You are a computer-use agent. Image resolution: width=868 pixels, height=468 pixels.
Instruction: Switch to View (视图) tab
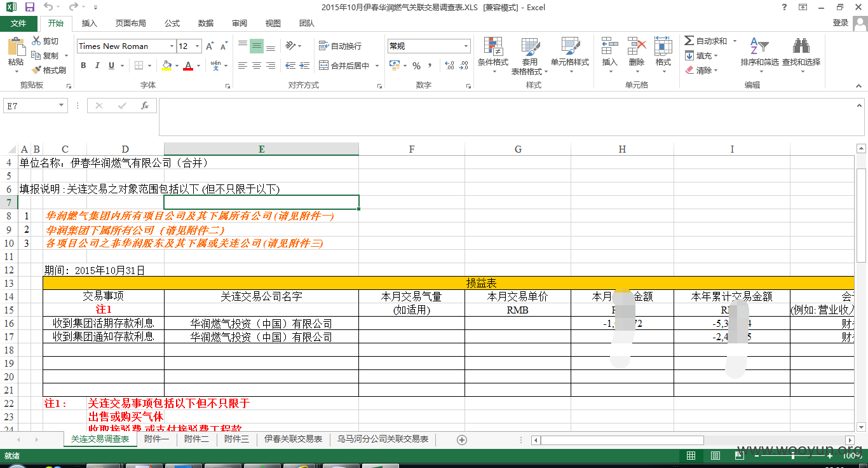click(273, 24)
